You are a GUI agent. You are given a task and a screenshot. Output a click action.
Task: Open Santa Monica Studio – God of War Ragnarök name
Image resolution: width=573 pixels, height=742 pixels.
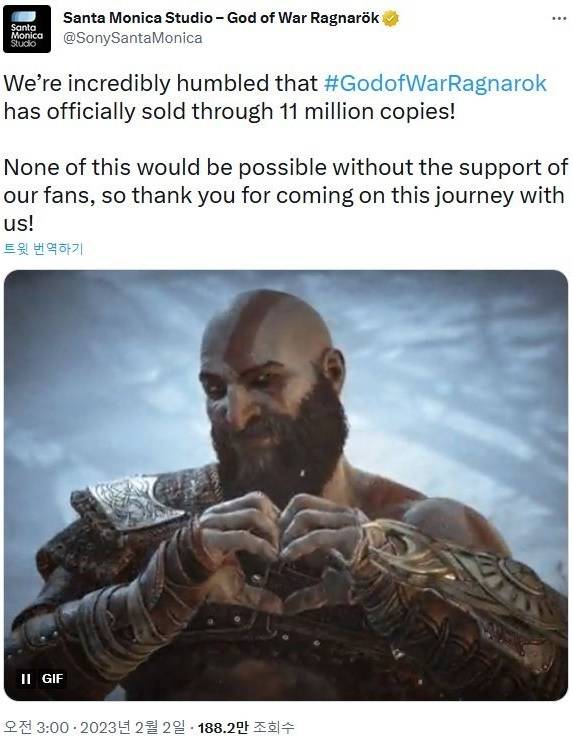pos(221,18)
